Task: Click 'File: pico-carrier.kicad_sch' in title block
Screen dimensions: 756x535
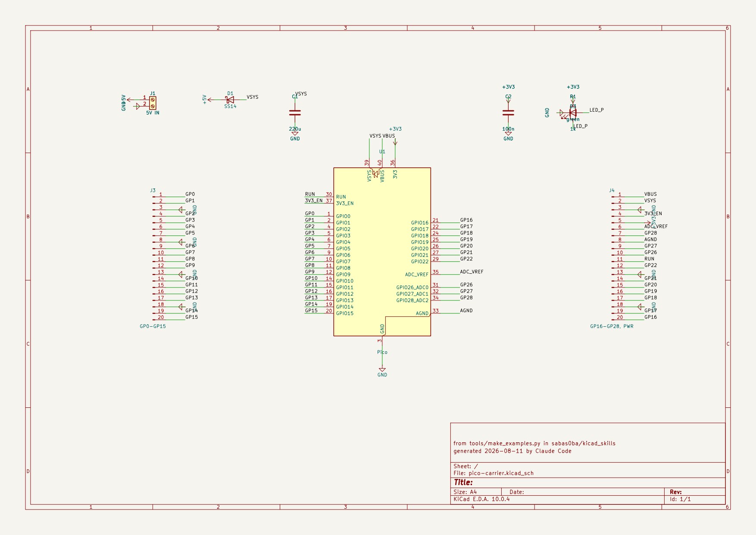Action: point(493,473)
